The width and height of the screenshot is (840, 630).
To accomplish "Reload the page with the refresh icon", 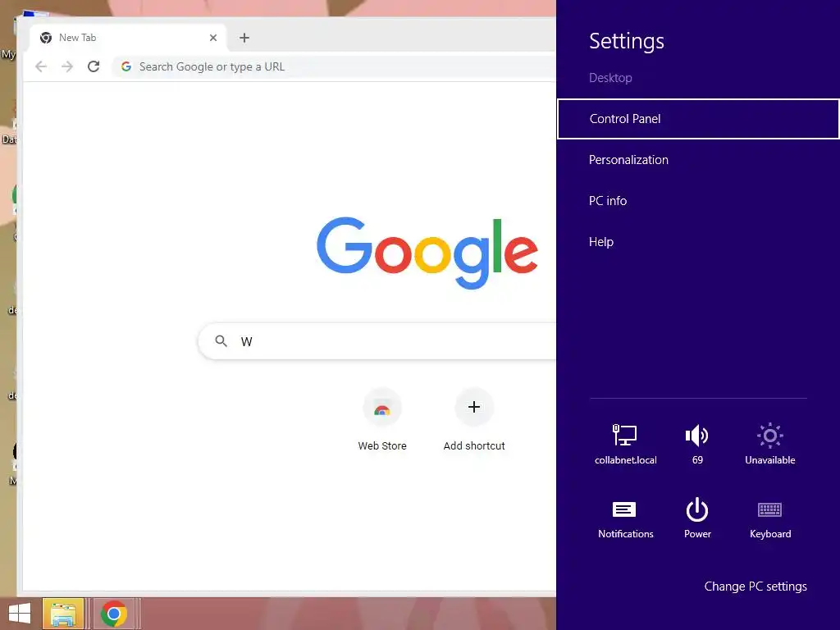I will point(94,66).
